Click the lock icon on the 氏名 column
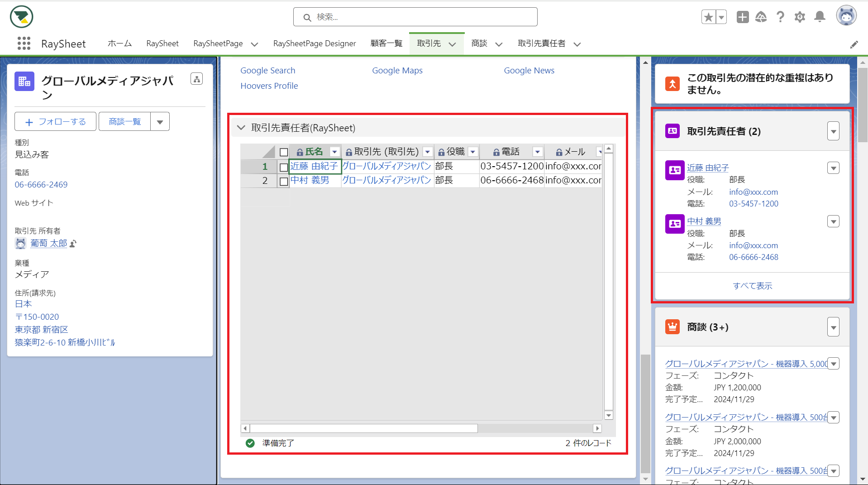 [x=300, y=152]
